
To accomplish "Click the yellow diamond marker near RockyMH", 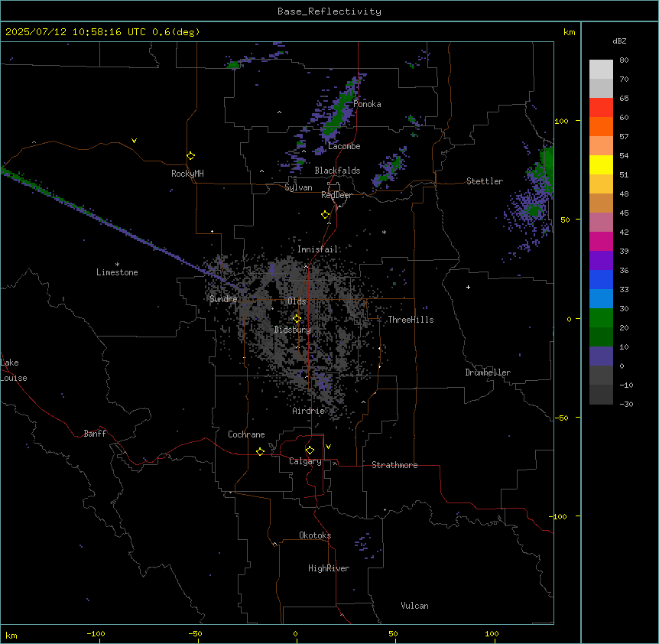I will pos(190,156).
